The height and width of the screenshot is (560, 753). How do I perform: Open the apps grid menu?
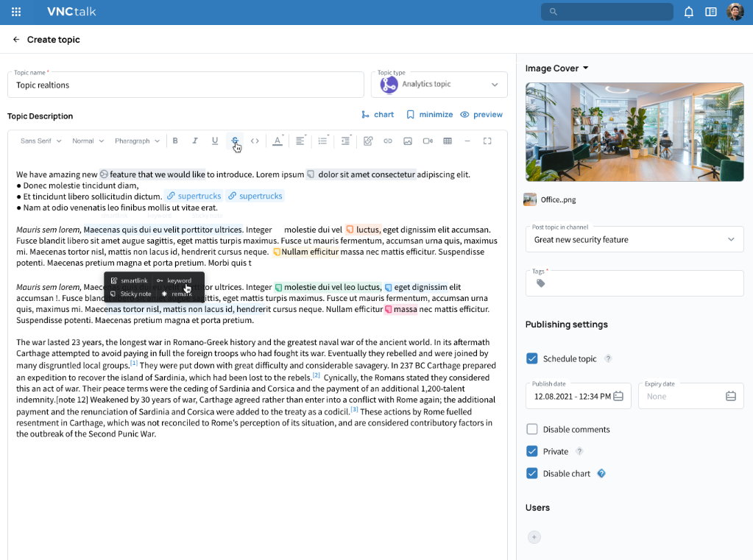(16, 12)
